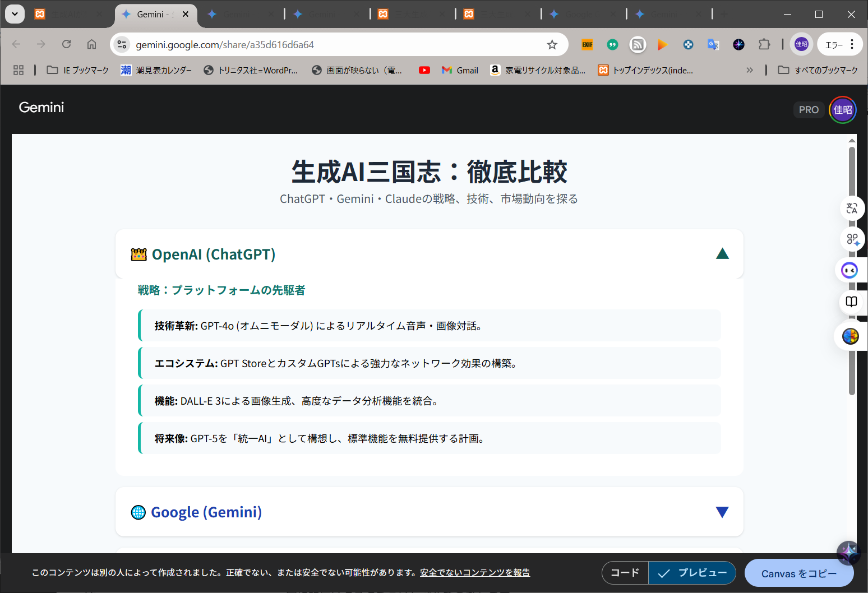Reload the current page
Viewport: 868px width, 593px height.
point(66,44)
